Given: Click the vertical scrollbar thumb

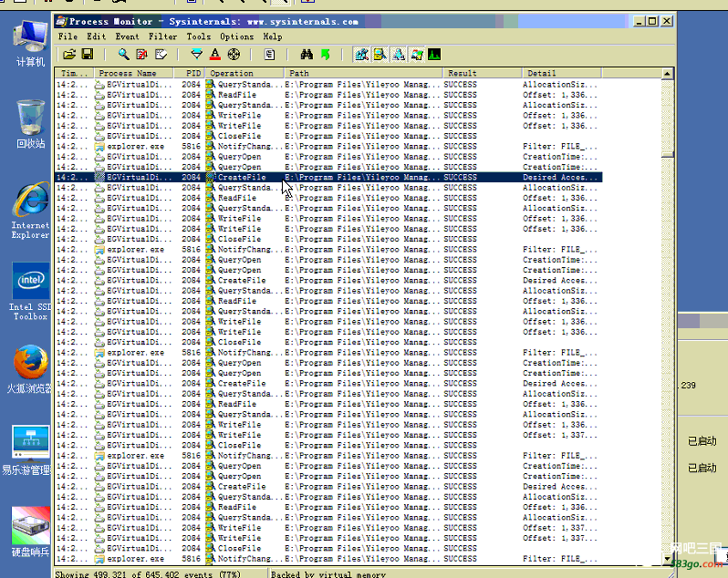Looking at the screenshot, I should point(667,155).
